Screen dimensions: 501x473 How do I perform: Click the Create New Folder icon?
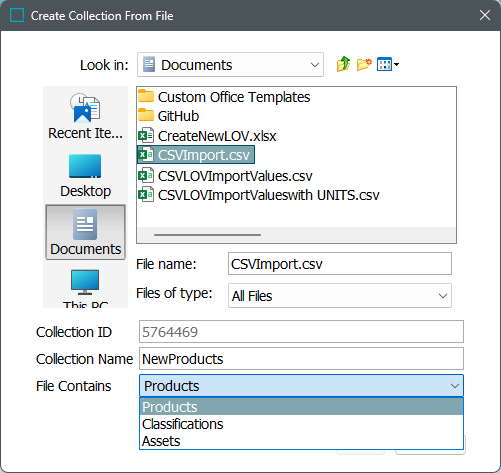pos(364,64)
